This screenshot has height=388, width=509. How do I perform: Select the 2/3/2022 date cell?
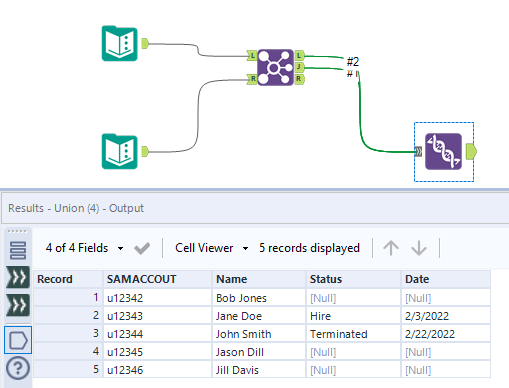click(x=446, y=316)
